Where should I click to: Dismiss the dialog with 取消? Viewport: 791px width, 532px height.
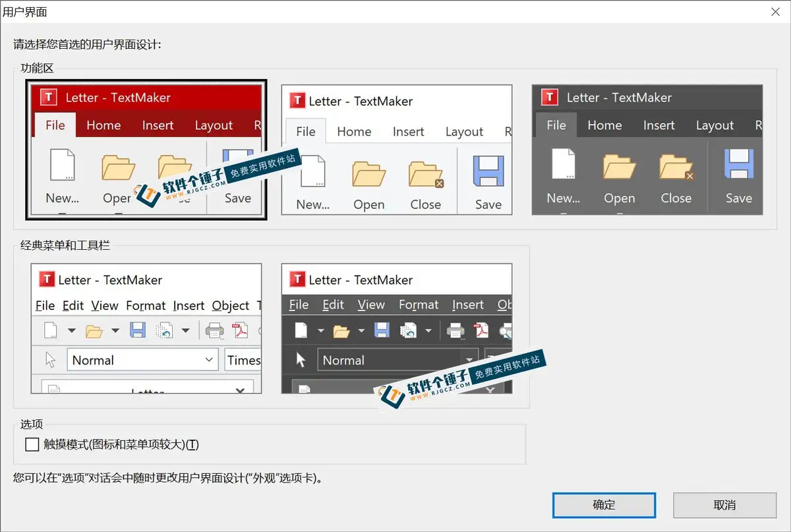tap(724, 505)
